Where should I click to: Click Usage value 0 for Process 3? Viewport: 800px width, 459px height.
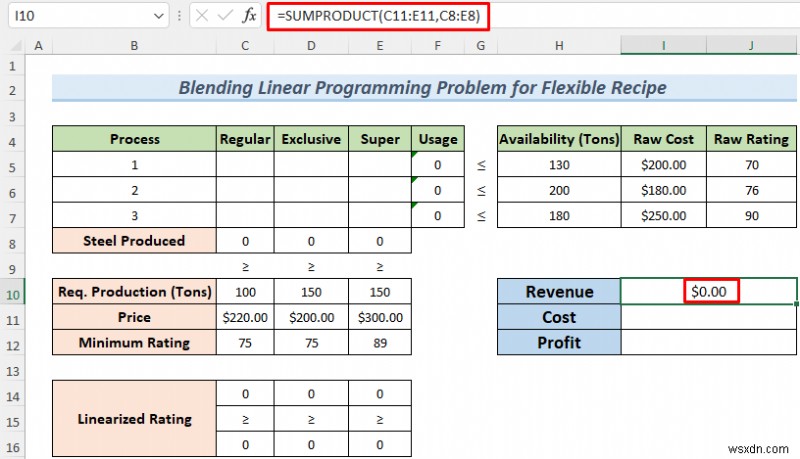click(438, 215)
